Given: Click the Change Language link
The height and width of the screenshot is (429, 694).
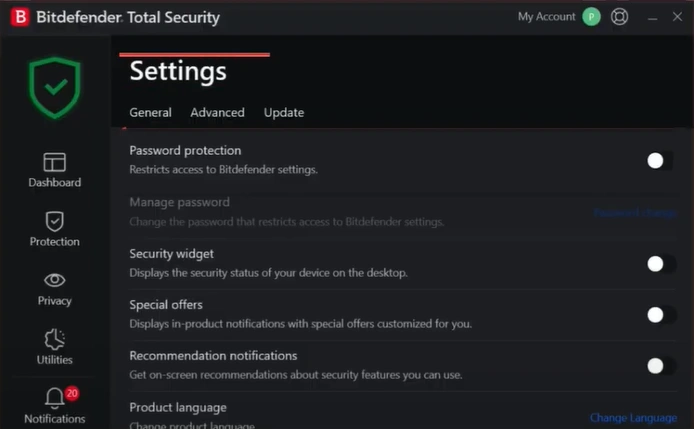Looking at the screenshot, I should [633, 418].
